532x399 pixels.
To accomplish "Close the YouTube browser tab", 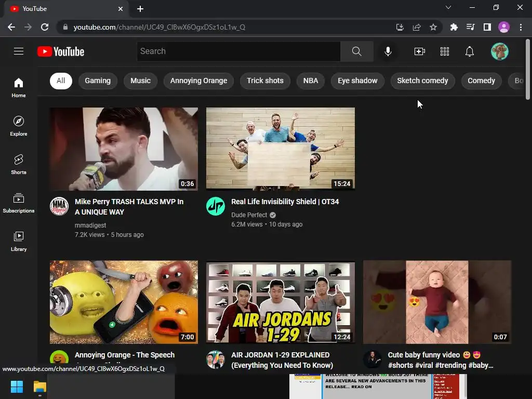I will [121, 9].
